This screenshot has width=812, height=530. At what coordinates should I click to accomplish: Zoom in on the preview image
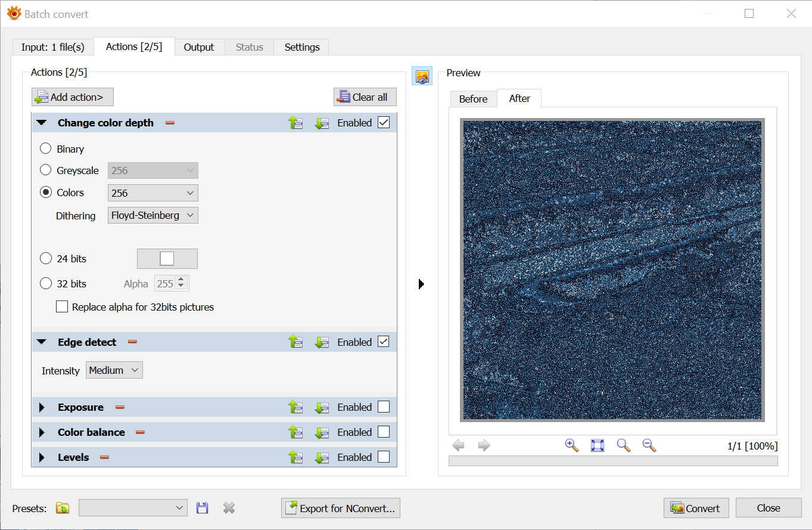571,445
